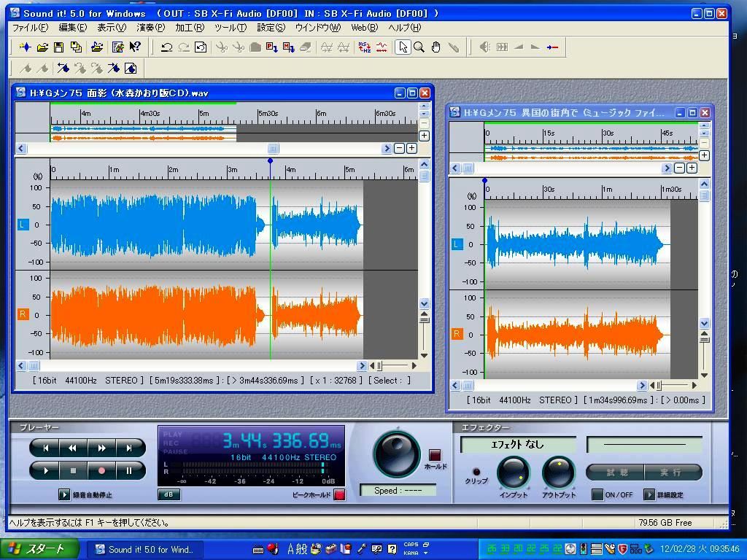Click the ms/Hz time unit icon

click(365, 47)
